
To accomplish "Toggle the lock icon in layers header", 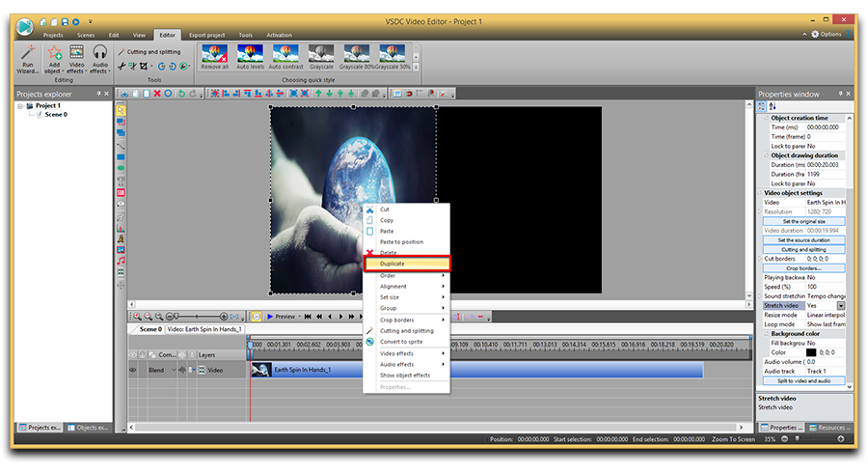I will tap(143, 355).
